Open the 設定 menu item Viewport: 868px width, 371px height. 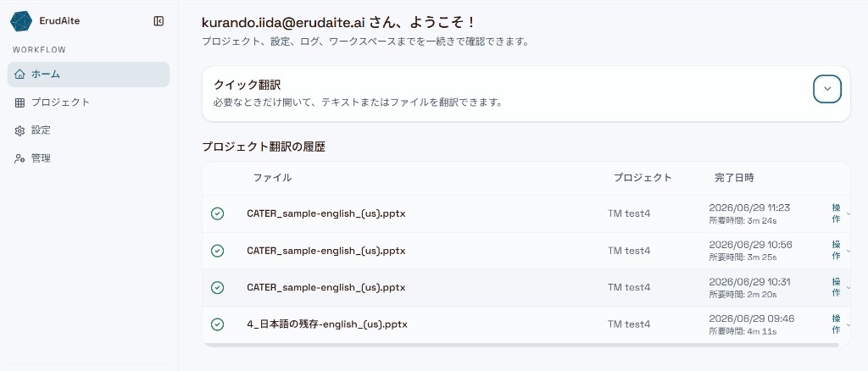[x=88, y=130]
